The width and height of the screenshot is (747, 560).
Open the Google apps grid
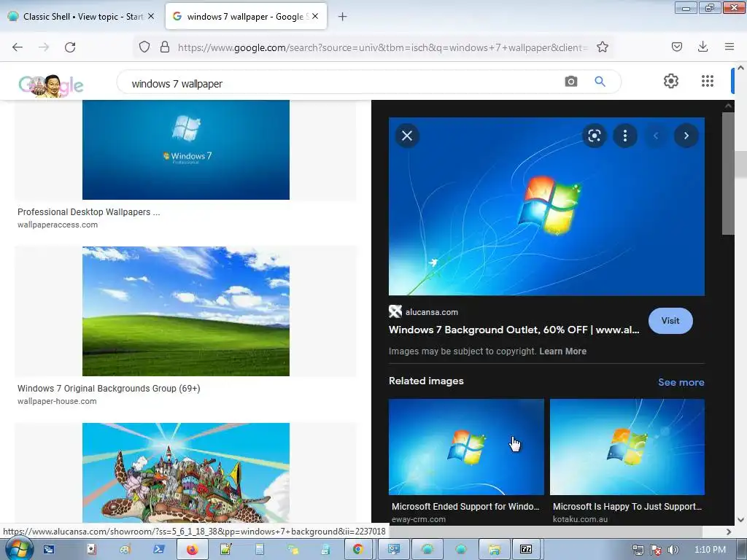pyautogui.click(x=708, y=81)
